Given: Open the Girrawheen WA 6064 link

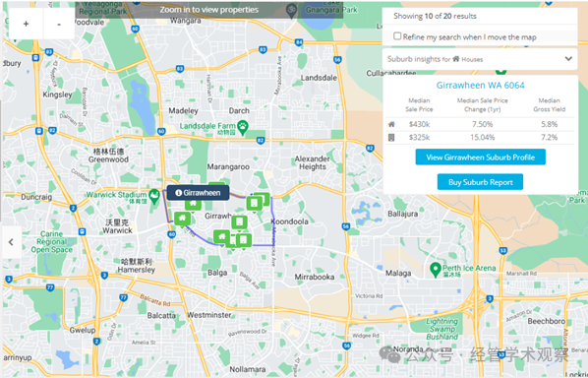Looking at the screenshot, I should pos(480,86).
